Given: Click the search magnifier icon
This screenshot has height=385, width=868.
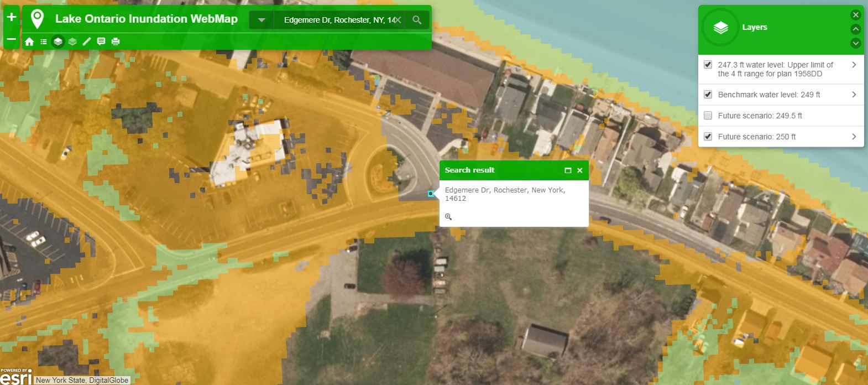Looking at the screenshot, I should point(417,20).
